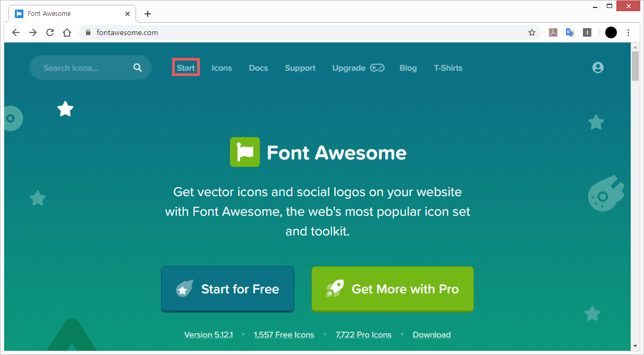Image resolution: width=644 pixels, height=355 pixels.
Task: Select the Font Awesome browser tab
Action: click(x=73, y=14)
